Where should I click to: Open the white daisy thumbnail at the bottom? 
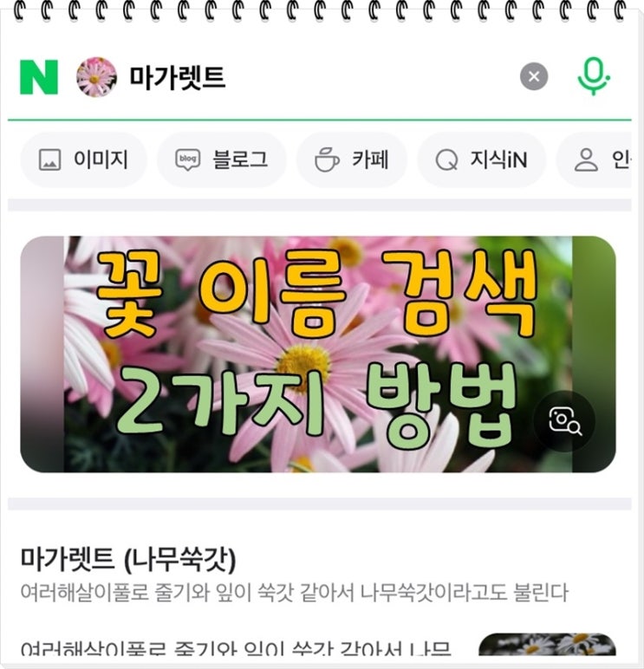pyautogui.click(x=547, y=644)
